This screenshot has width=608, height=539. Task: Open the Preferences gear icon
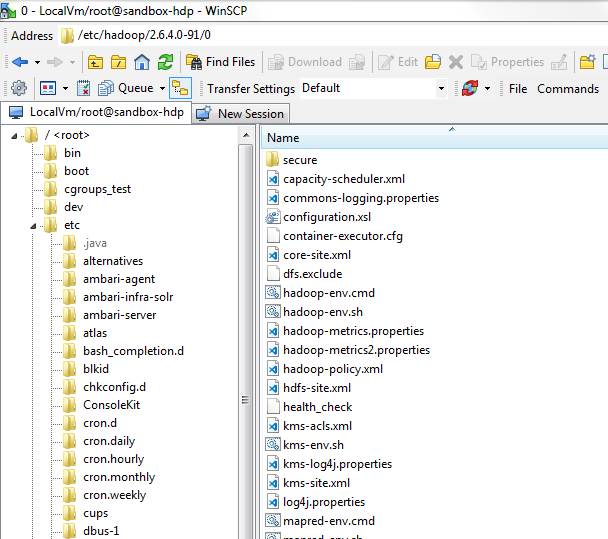coord(19,88)
